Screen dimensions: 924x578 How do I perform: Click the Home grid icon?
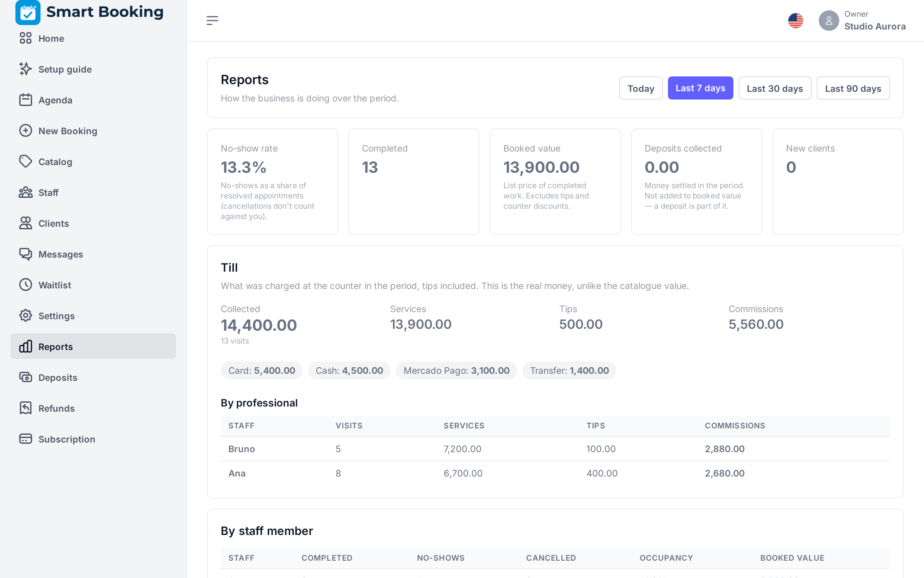26,38
